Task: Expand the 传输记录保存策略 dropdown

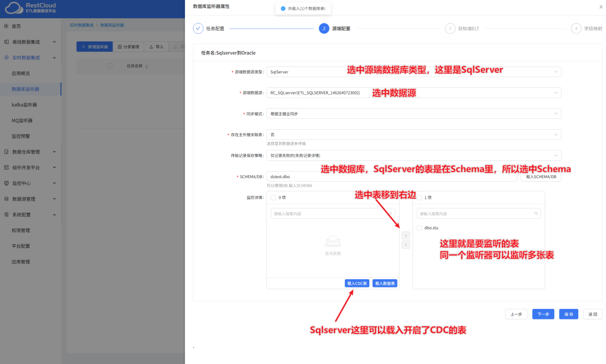Action: coord(413,155)
